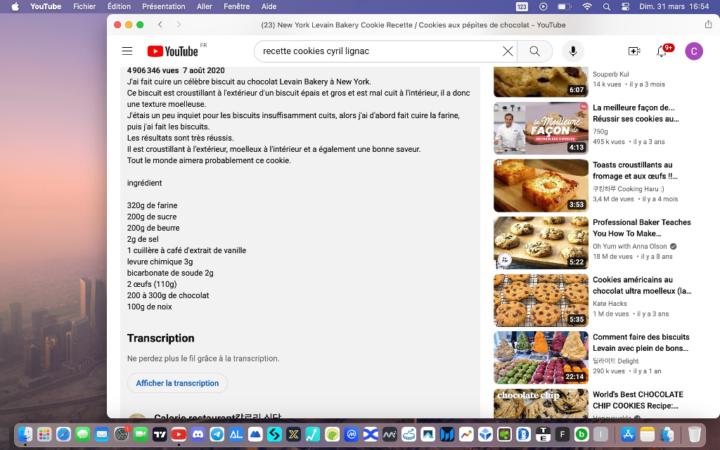Open the Souperb Kui 6:07 video thumbnail

540,82
